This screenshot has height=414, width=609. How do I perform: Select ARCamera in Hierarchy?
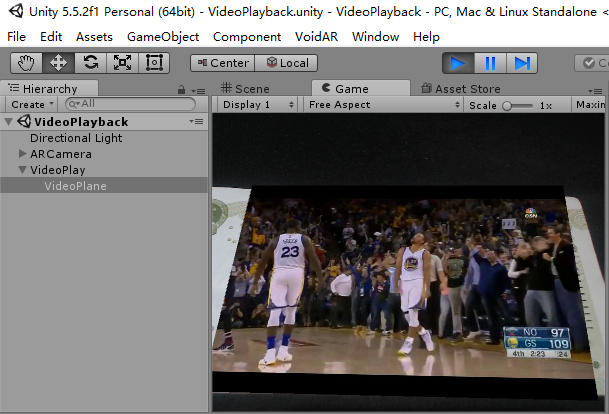click(61, 154)
